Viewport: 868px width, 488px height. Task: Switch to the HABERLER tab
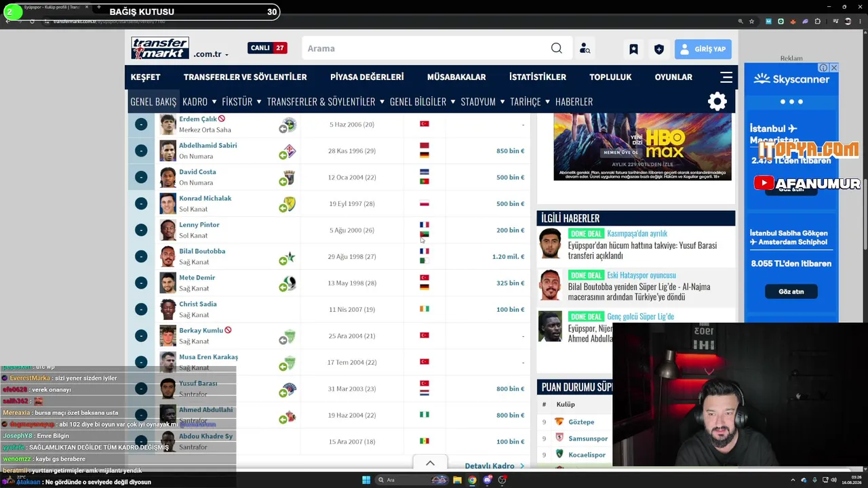[574, 102]
